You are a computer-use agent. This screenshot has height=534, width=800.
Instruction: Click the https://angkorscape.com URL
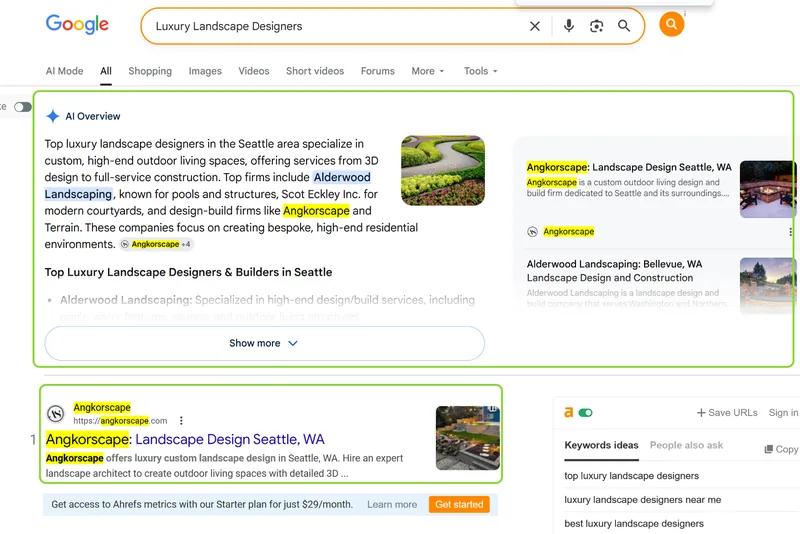click(x=120, y=421)
